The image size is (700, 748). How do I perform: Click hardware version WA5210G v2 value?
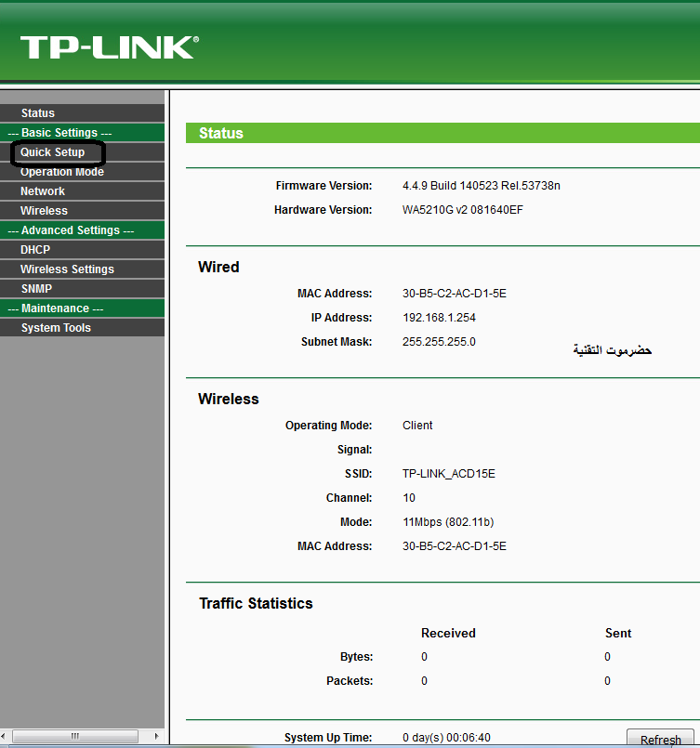tap(462, 210)
